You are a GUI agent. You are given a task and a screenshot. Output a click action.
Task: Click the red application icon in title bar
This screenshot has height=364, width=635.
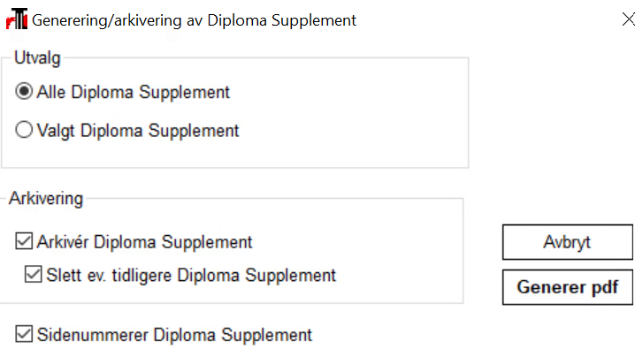pyautogui.click(x=17, y=19)
